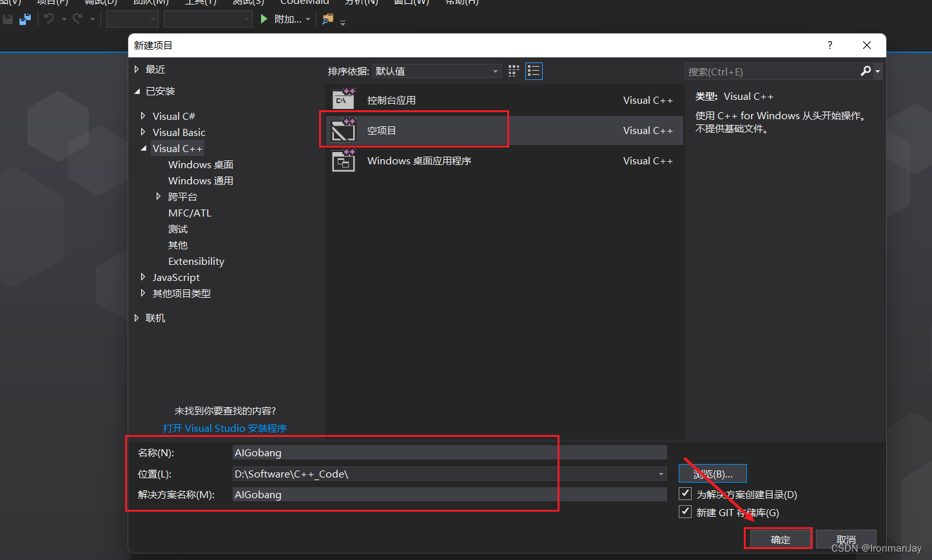Click the 浏览(B)... button

pos(713,474)
